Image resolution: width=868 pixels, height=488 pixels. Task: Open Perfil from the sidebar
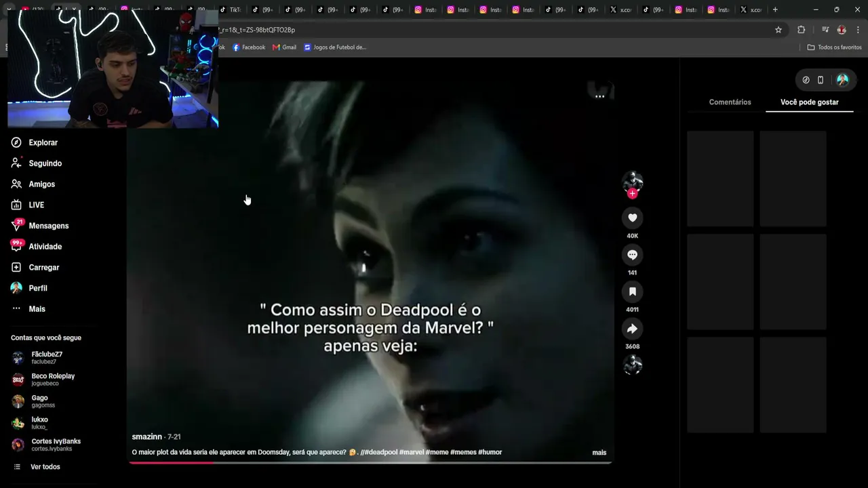29,288
